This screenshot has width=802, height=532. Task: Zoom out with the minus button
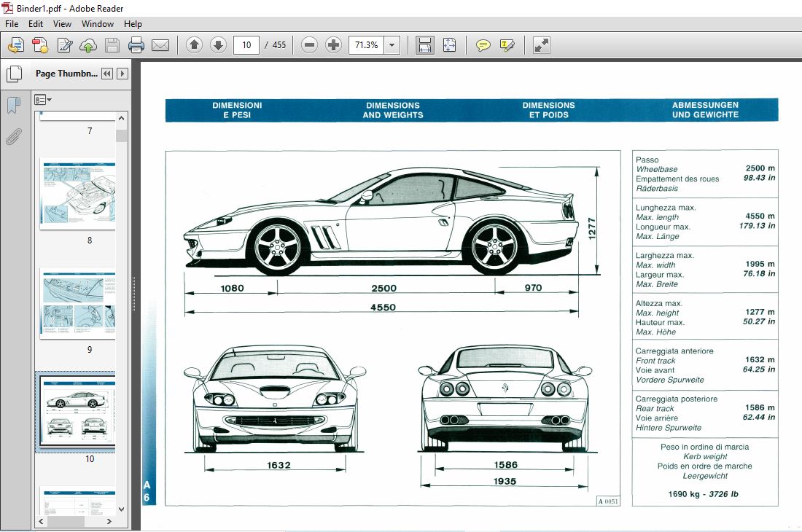tap(309, 45)
